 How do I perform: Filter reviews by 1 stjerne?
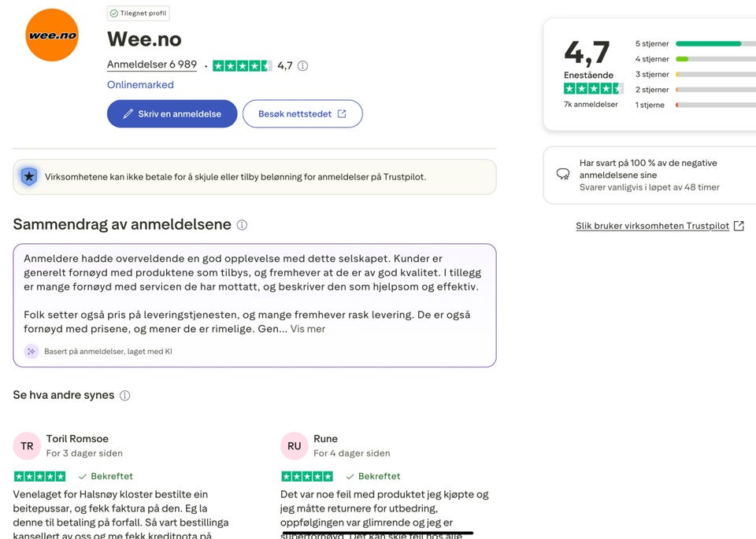pyautogui.click(x=650, y=105)
